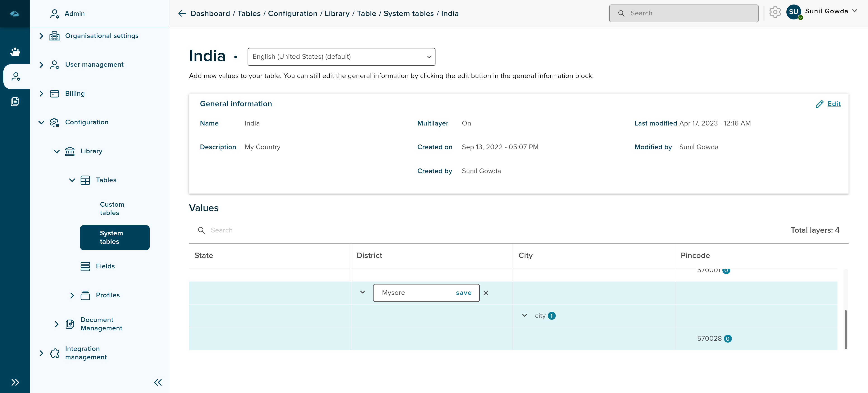Expand Profiles chevron
This screenshot has height=393, width=868.
[72, 295]
